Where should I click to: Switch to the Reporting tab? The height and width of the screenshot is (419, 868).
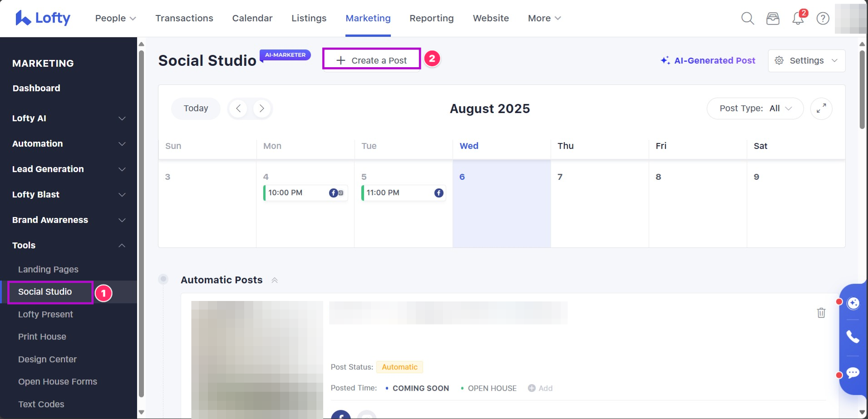(431, 18)
